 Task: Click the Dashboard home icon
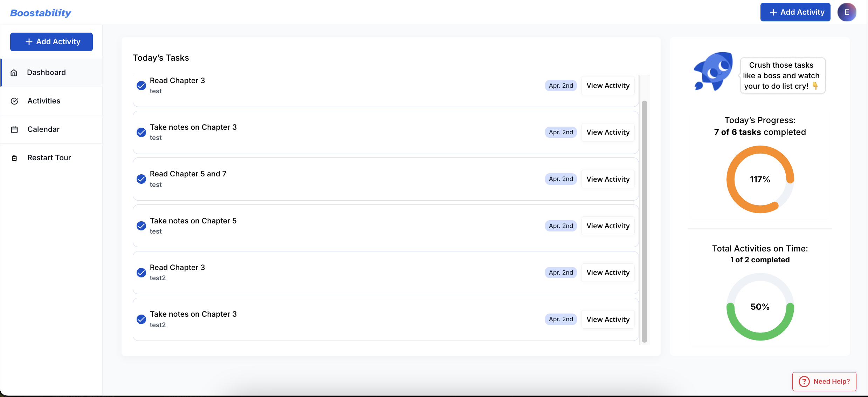14,73
